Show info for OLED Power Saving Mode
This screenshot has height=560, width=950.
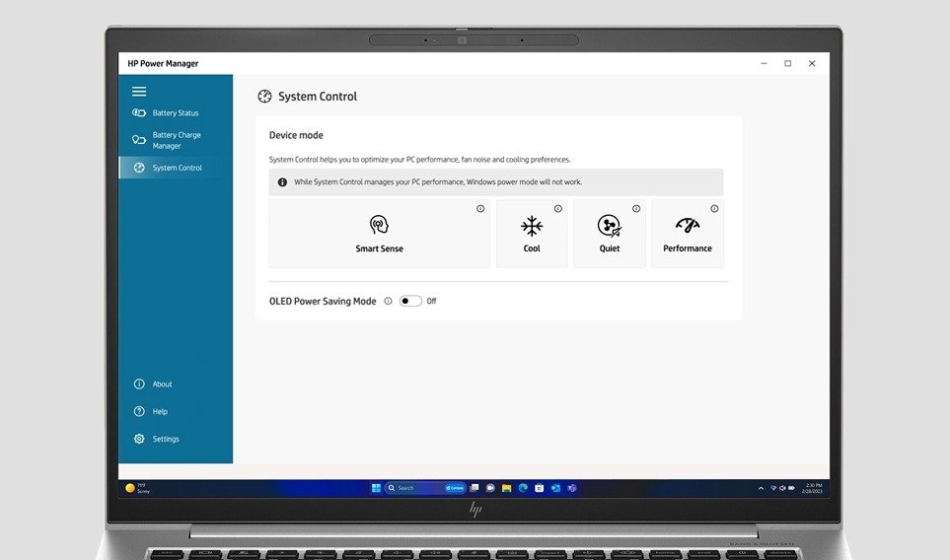point(388,301)
